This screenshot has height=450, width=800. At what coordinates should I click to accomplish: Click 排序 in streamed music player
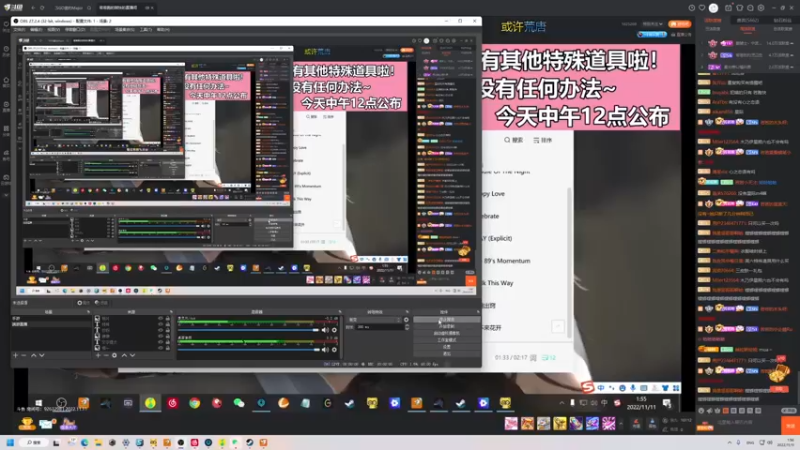543,140
